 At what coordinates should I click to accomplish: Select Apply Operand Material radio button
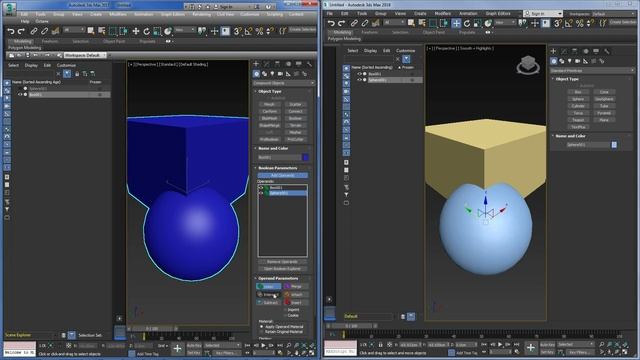[x=262, y=327]
